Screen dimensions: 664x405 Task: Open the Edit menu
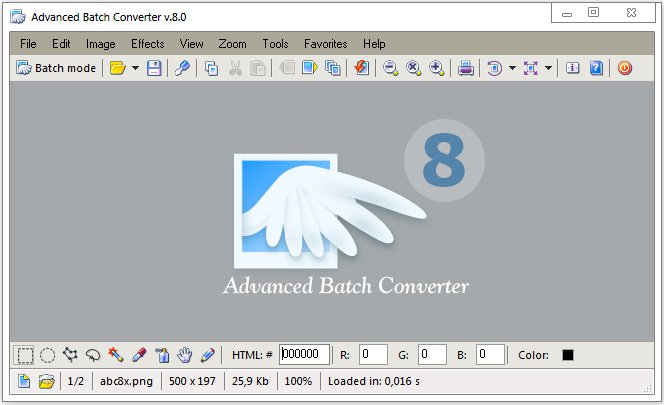61,44
